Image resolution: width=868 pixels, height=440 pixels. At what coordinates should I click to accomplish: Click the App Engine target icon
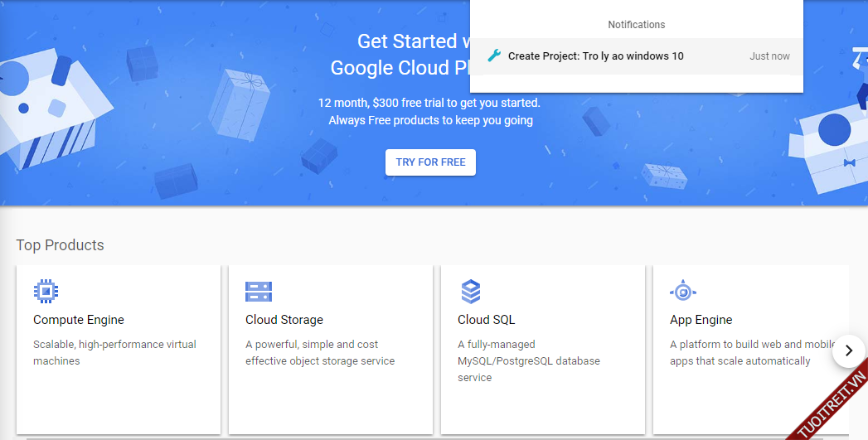click(682, 291)
